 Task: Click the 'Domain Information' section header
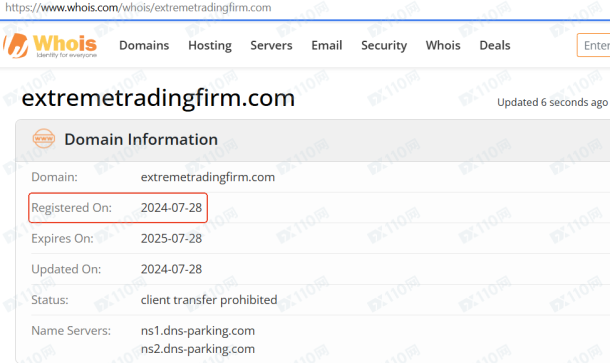(x=141, y=139)
